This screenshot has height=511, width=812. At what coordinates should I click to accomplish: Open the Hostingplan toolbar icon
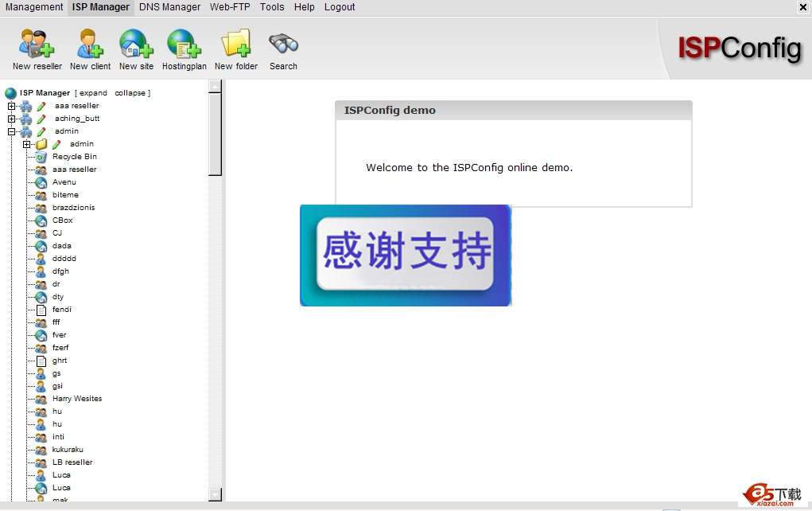point(184,43)
